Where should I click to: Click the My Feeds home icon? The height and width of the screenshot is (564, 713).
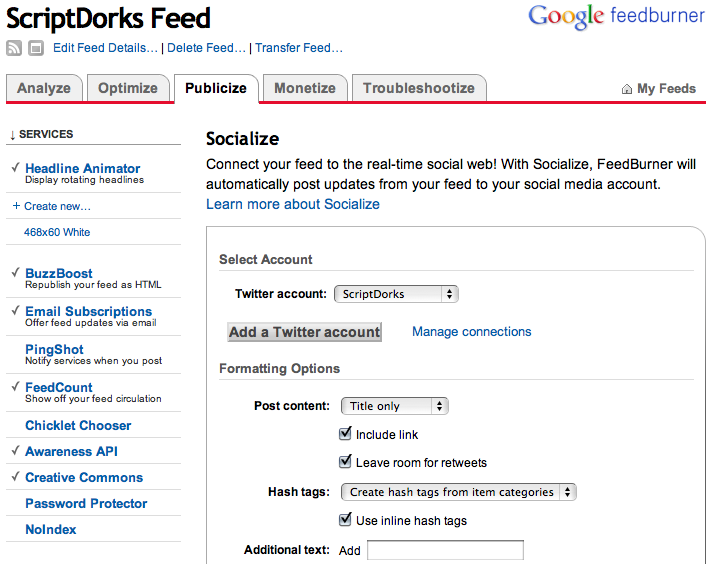tap(627, 89)
